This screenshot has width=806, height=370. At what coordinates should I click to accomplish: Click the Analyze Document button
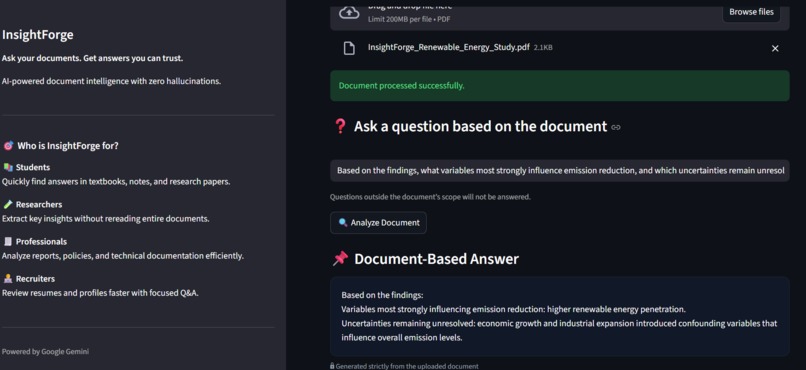378,223
